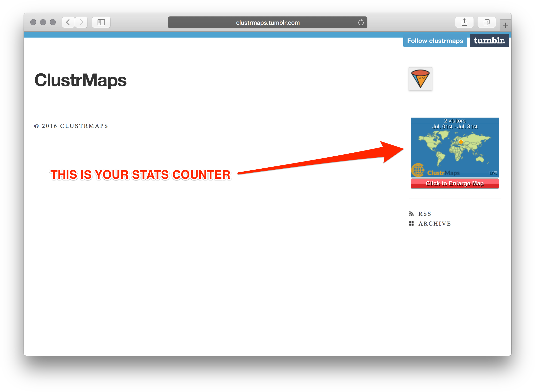Viewport: 535px width, 392px height.
Task: Click the LIVE label on map widget
Action: (493, 173)
